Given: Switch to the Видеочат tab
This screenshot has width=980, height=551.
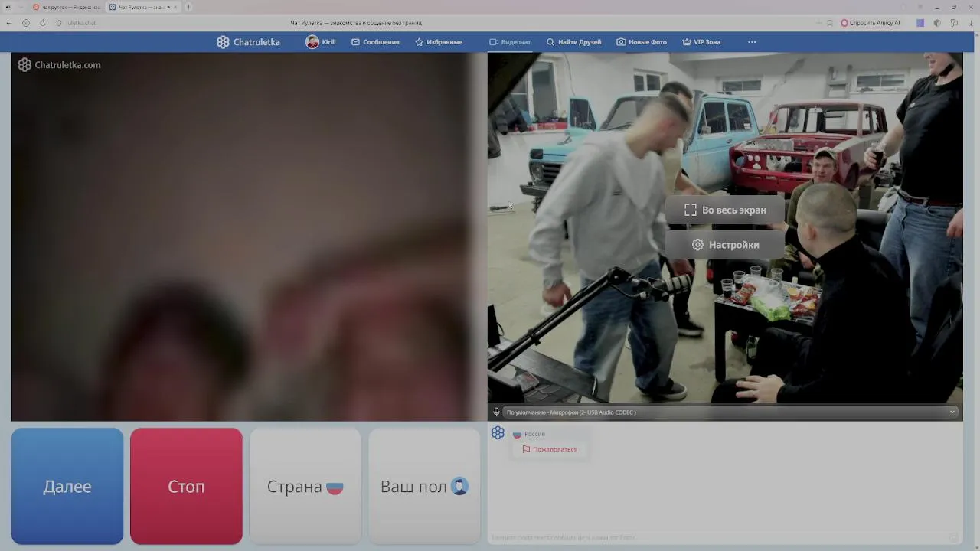Looking at the screenshot, I should (510, 42).
